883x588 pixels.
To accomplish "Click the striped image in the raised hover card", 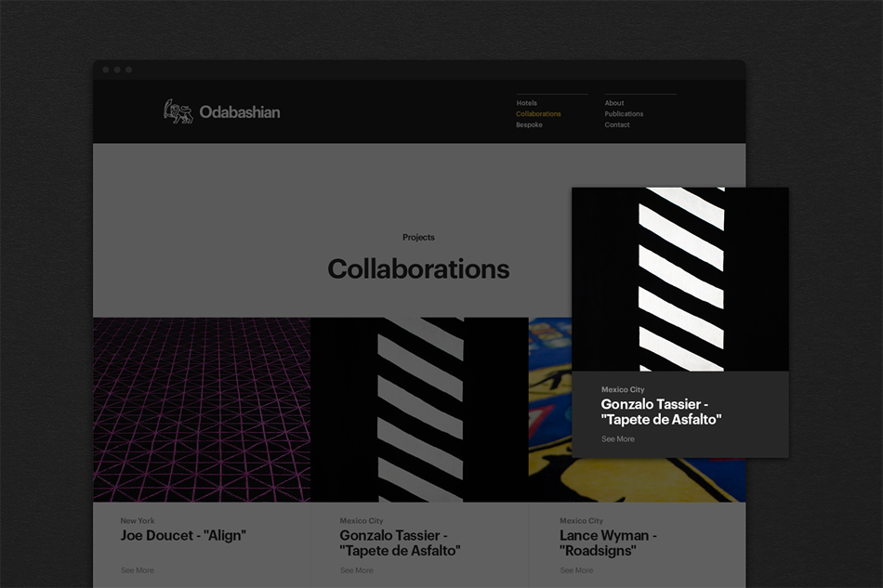I will pos(680,279).
